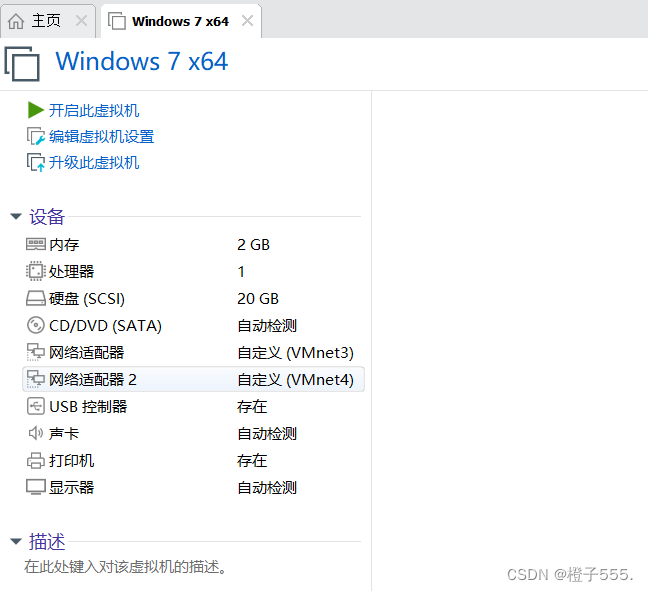Select the 内存 device row
This screenshot has height=591, width=648.
point(193,245)
